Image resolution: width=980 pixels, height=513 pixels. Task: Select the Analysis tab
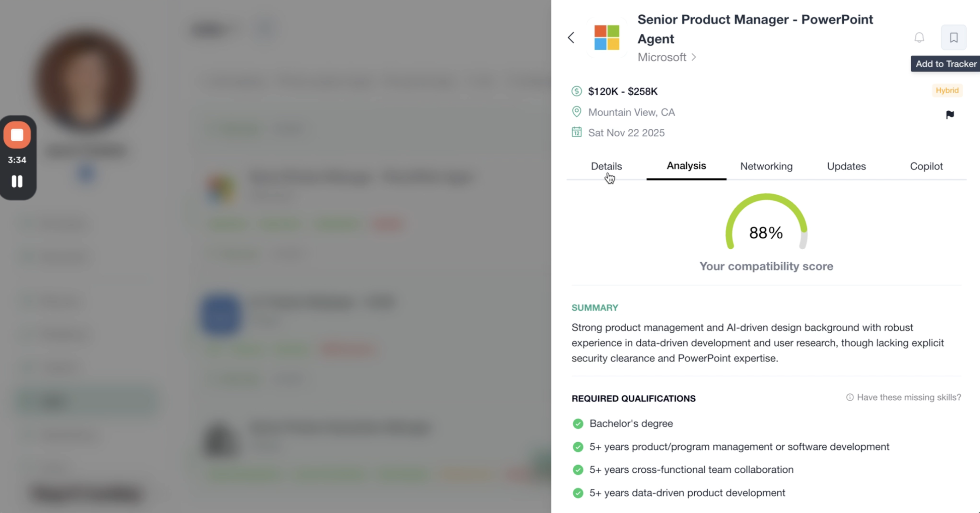coord(686,166)
